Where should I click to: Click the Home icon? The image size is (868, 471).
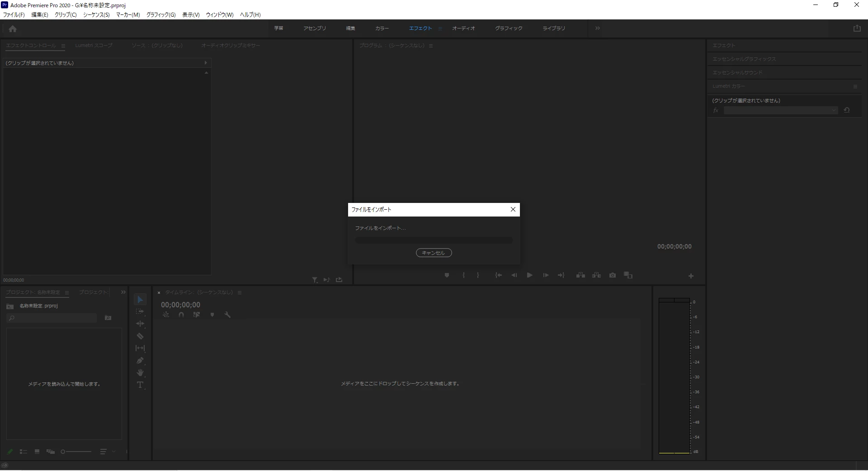13,29
